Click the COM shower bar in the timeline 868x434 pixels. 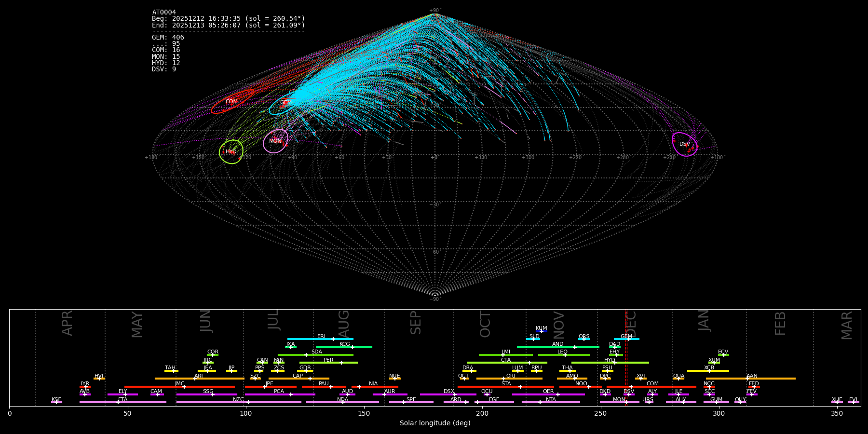[x=651, y=386]
